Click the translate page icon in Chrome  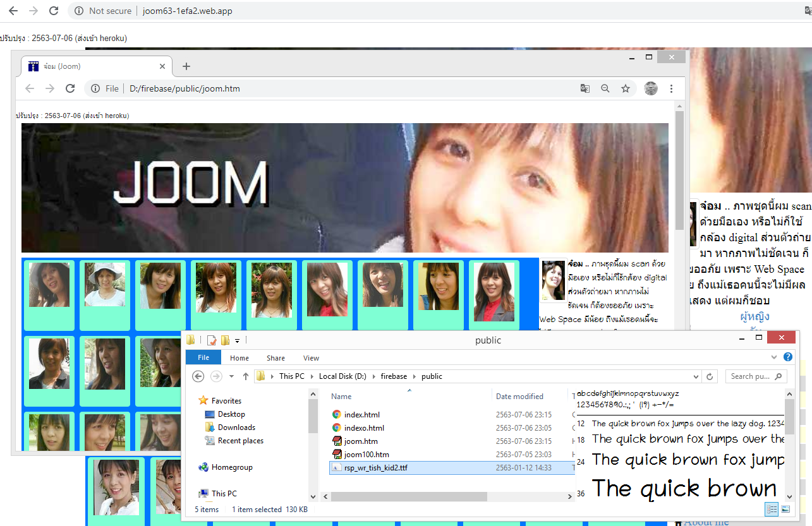click(585, 88)
